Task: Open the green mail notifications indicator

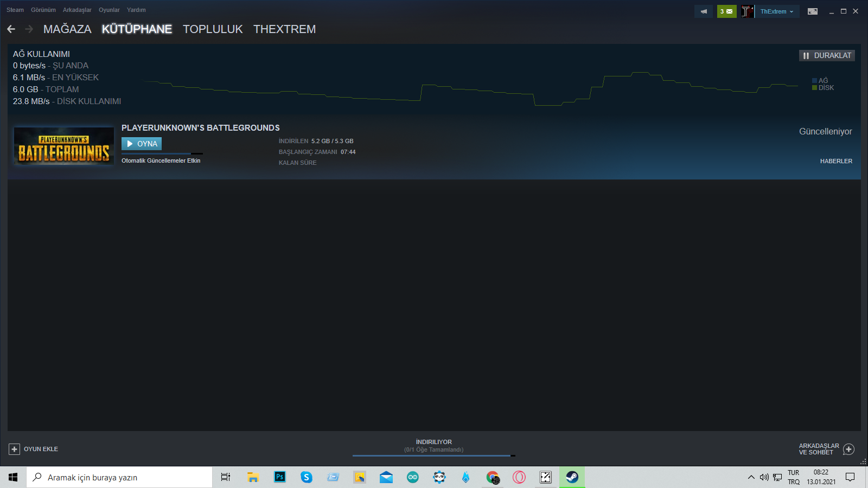Action: coord(726,11)
